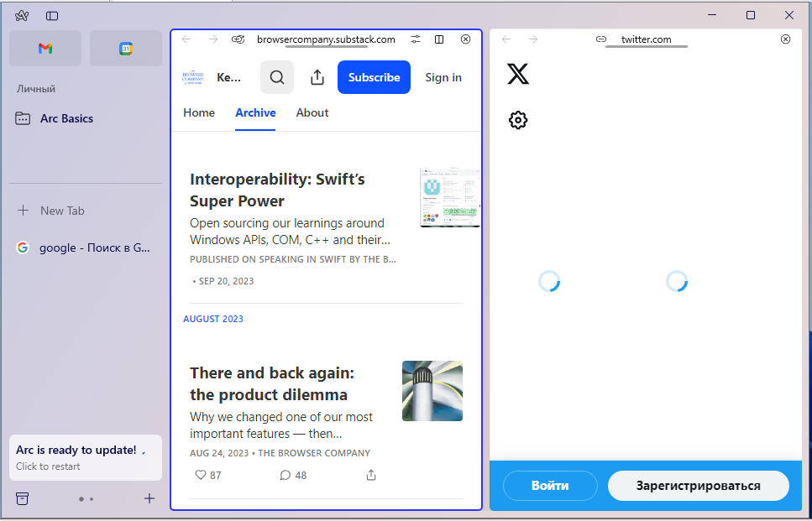Click the lighthouse painting thumbnail
The image size is (812, 521).
(x=432, y=391)
